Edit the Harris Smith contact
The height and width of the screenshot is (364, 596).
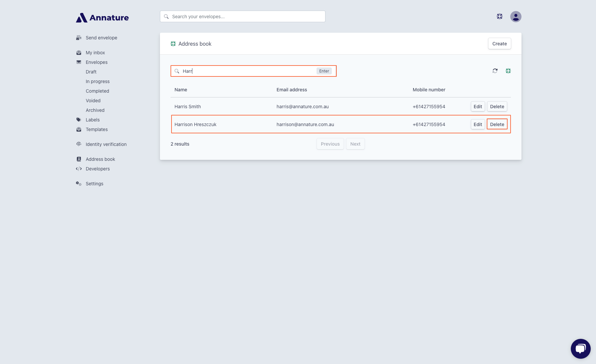pyautogui.click(x=478, y=107)
